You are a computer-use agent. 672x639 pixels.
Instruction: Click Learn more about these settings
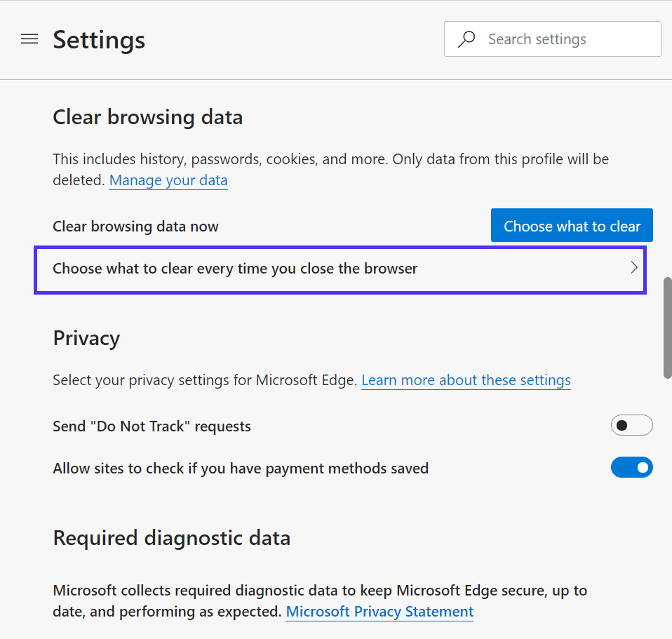(x=466, y=380)
